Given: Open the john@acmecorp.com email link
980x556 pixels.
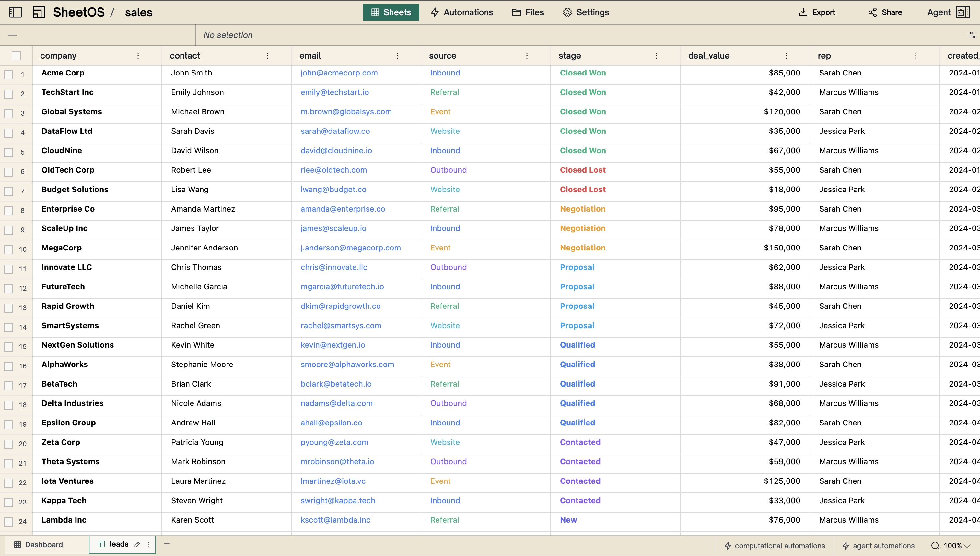Looking at the screenshot, I should [338, 73].
